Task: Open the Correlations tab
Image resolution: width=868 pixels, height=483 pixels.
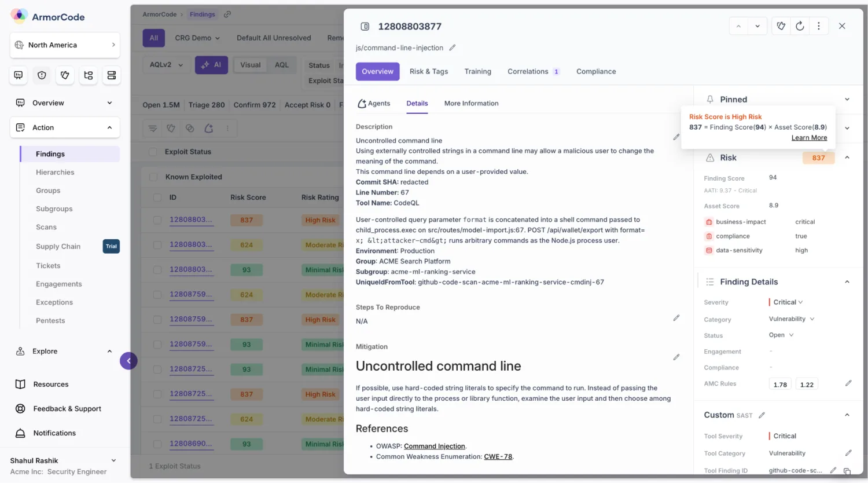Action: pos(534,72)
